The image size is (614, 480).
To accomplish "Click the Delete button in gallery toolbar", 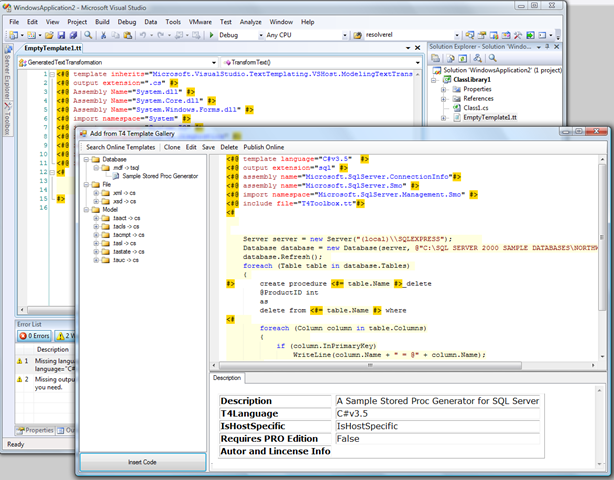I will click(229, 147).
